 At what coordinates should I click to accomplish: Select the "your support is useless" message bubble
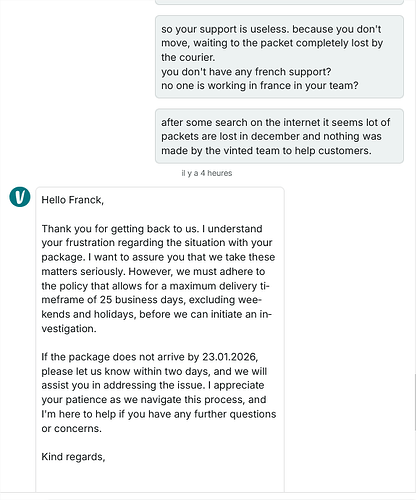[279, 57]
